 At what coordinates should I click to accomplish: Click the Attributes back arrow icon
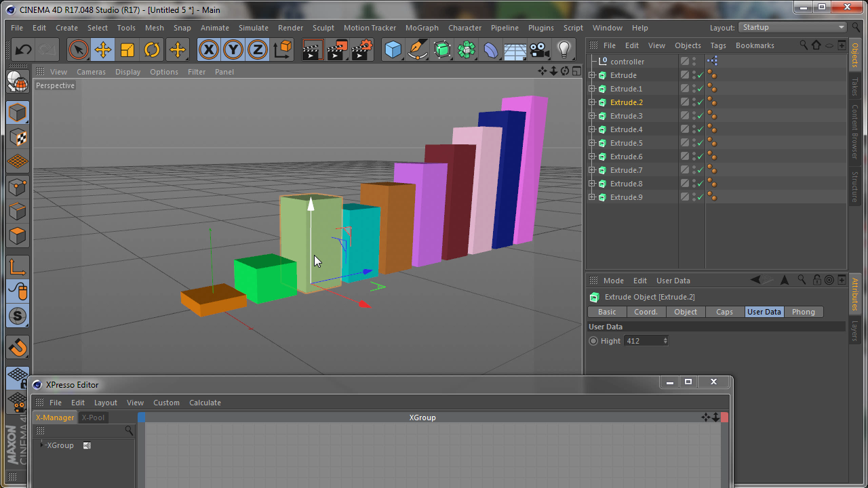755,280
